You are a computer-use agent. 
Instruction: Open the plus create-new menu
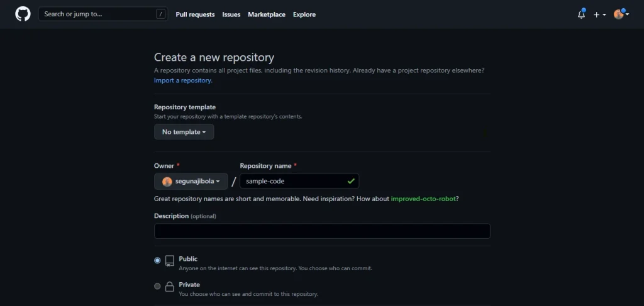pos(599,14)
